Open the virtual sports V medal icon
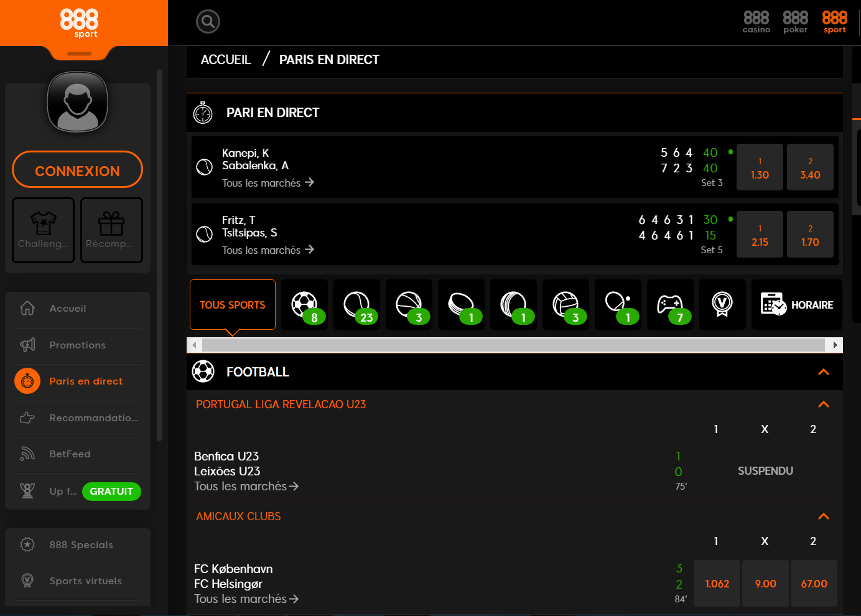The width and height of the screenshot is (861, 616). point(723,305)
